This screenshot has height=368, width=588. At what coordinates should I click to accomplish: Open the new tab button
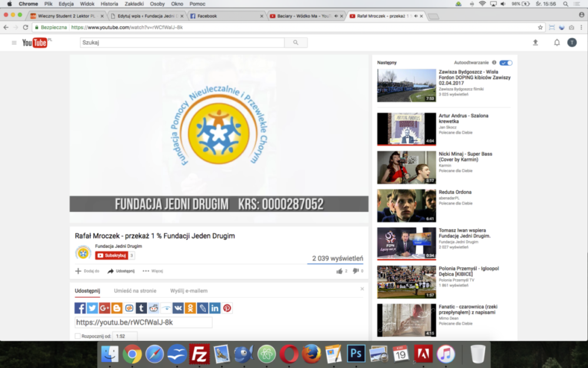(x=433, y=16)
